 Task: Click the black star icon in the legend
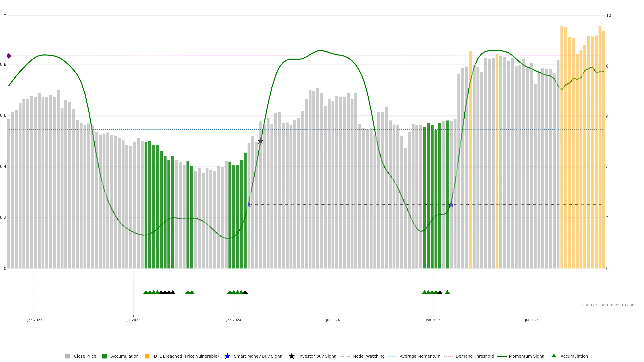coord(291,356)
